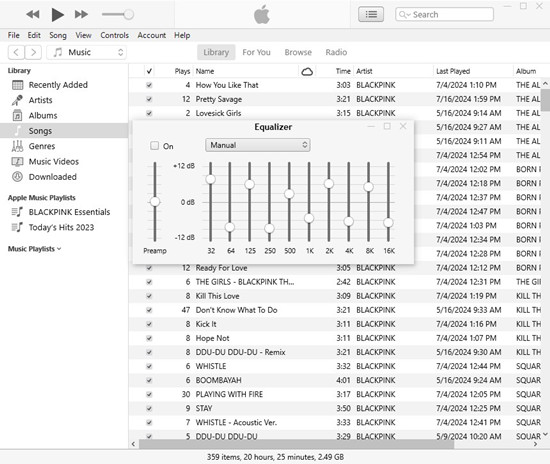Uncheck the BOOMBAYAH song checkbox
This screenshot has height=464, width=550.
pos(149,380)
